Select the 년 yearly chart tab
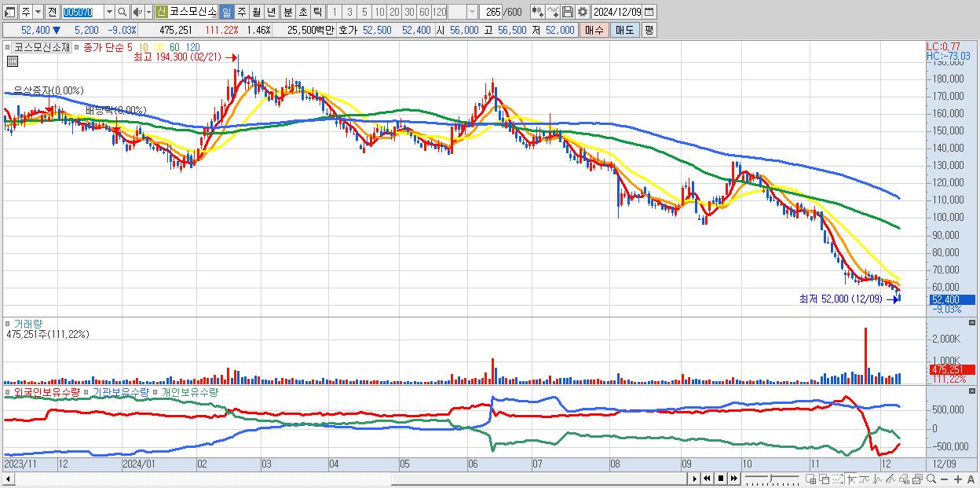The image size is (980, 488). click(x=271, y=12)
